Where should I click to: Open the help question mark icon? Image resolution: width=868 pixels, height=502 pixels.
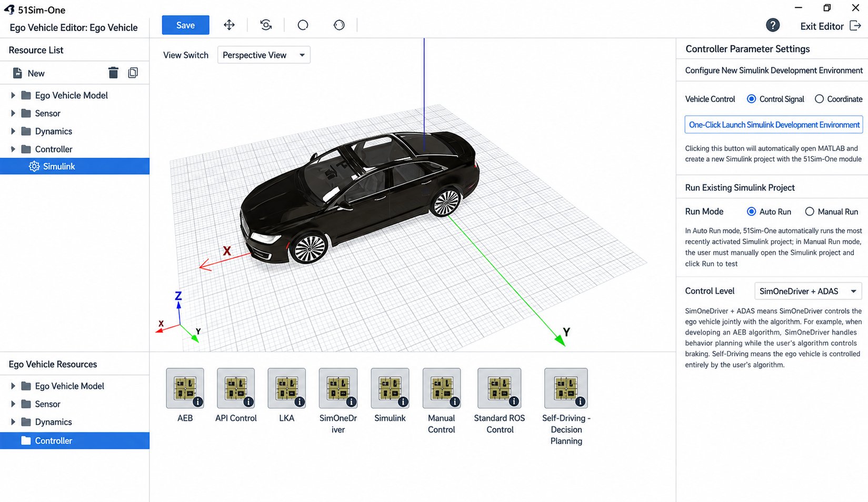point(773,25)
